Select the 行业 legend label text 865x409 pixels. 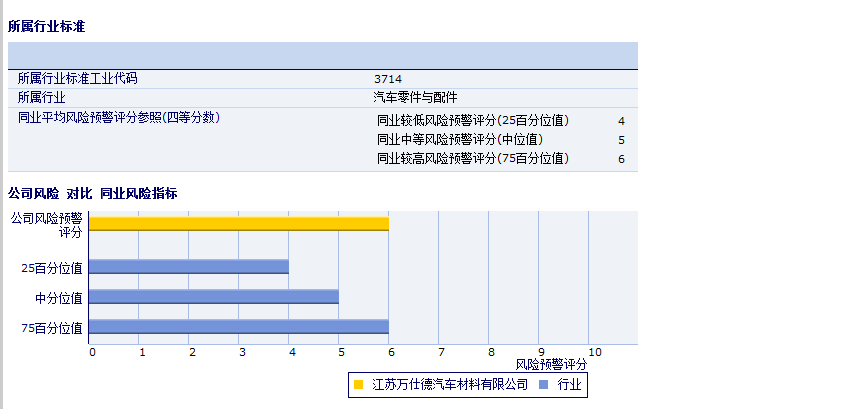(569, 384)
